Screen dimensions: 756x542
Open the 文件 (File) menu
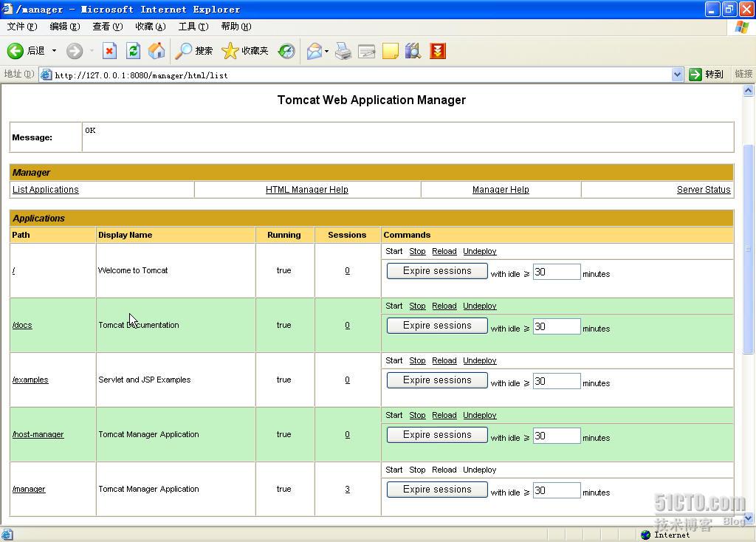[21, 27]
